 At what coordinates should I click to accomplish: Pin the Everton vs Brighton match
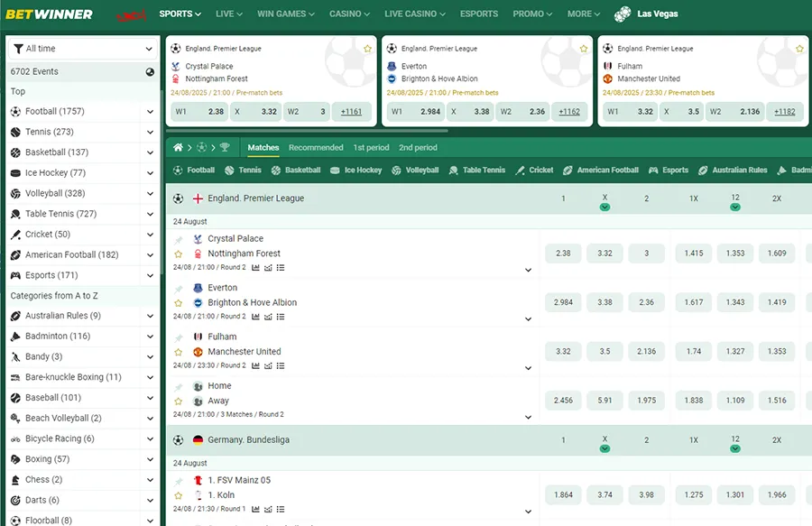pyautogui.click(x=178, y=289)
